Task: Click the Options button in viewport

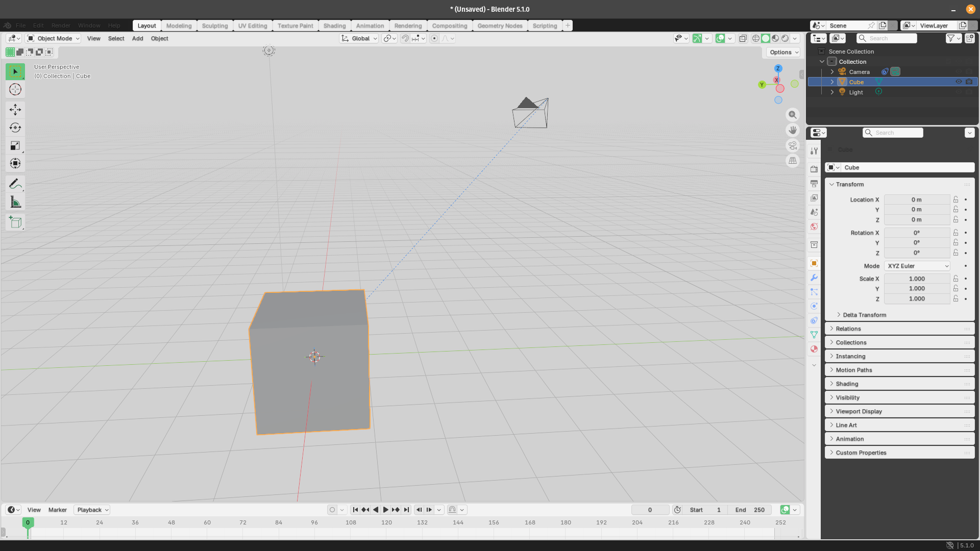Action: (x=783, y=52)
